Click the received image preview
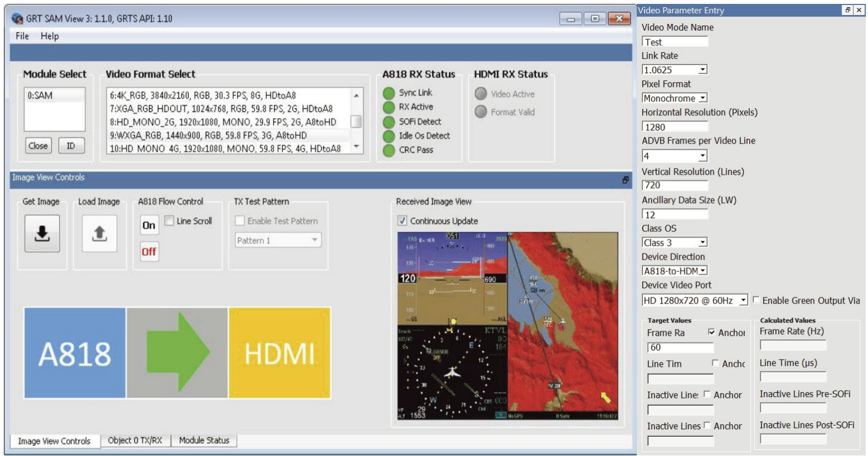The width and height of the screenshot is (868, 456). pos(507,326)
